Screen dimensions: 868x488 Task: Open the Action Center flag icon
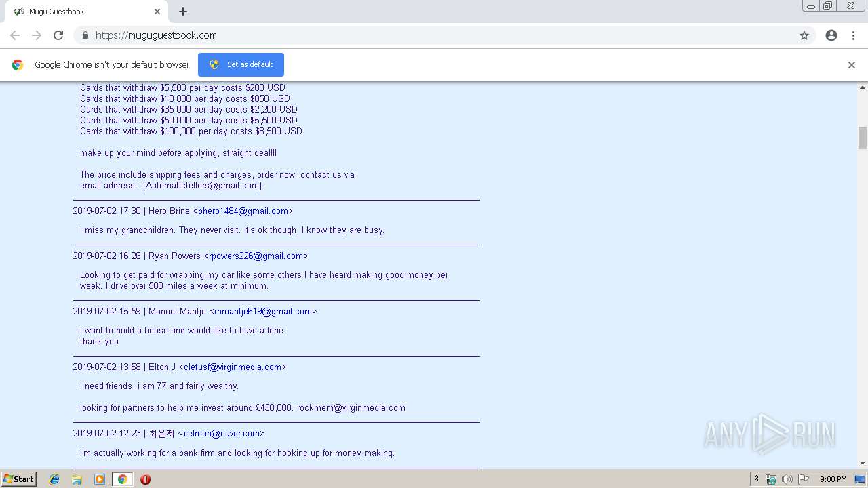(x=804, y=479)
